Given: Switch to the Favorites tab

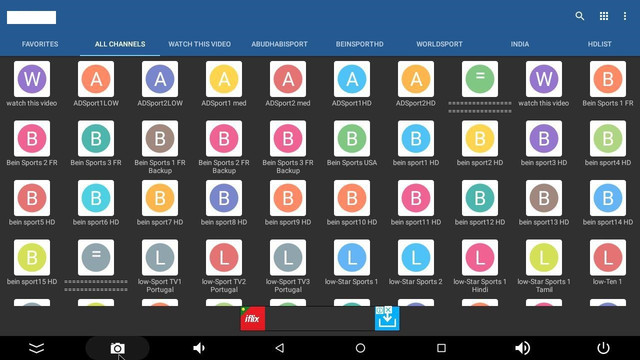Looking at the screenshot, I should tap(40, 44).
